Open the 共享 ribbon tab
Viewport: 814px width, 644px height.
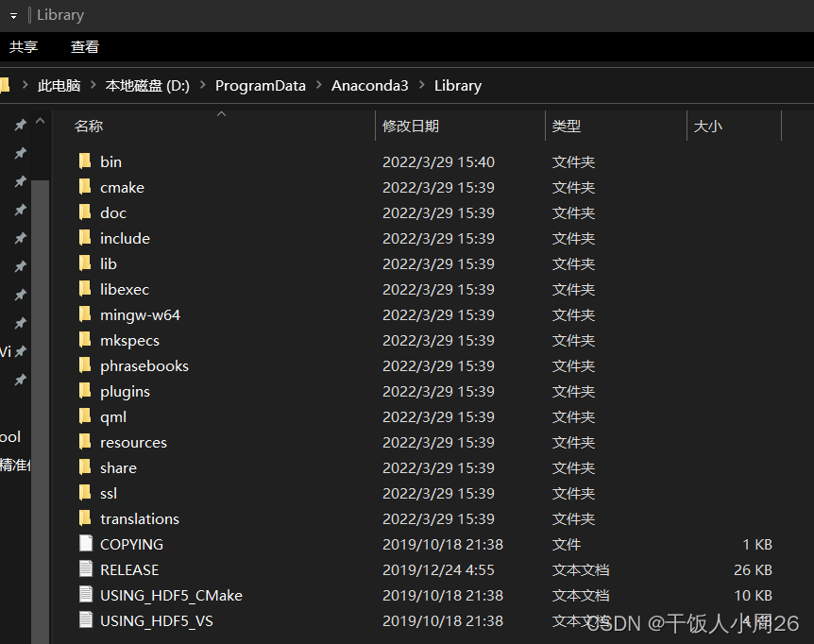point(24,47)
